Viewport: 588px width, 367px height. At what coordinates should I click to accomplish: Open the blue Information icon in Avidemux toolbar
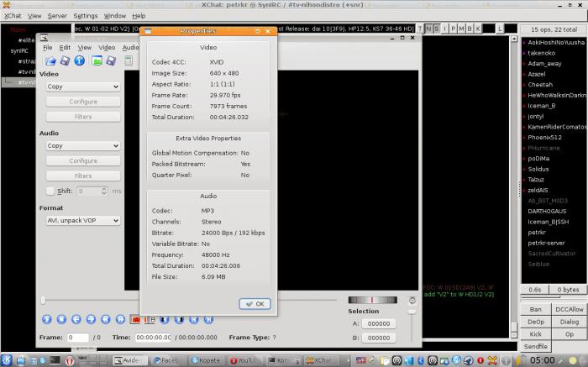[80, 60]
